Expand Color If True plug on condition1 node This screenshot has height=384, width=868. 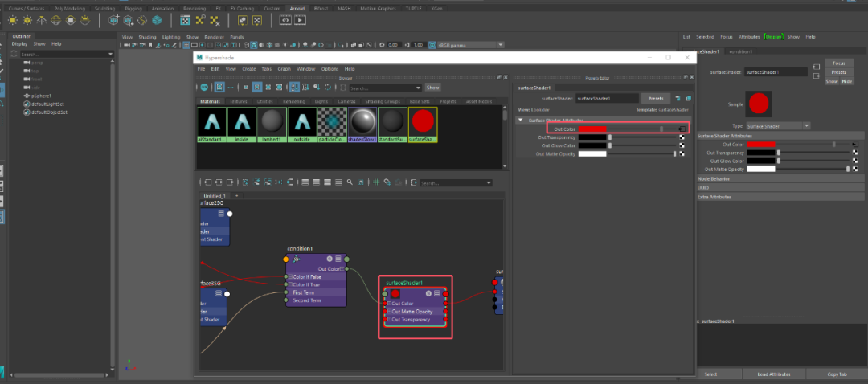tap(290, 284)
